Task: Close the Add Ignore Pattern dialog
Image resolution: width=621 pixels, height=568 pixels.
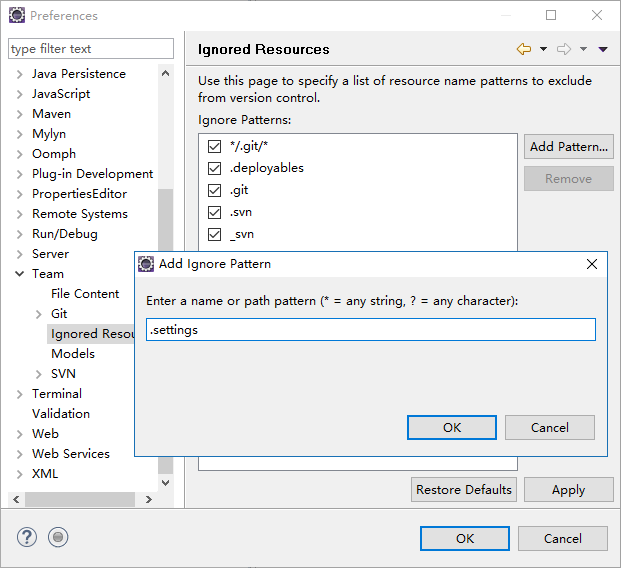Action: click(x=592, y=264)
